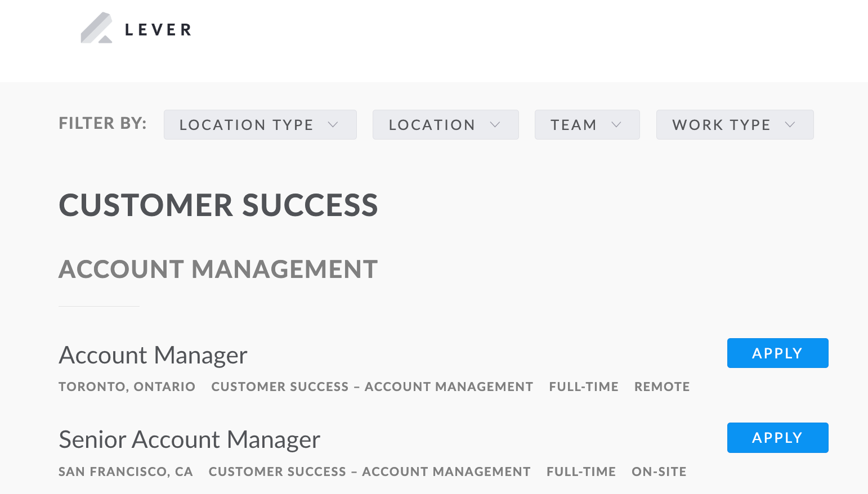Click the chevron next to TEAM
Screen dimensions: 868x494
[x=616, y=124]
